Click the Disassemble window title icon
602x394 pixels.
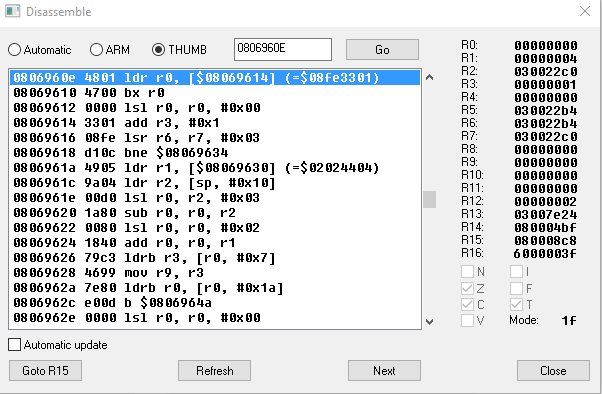coord(12,11)
